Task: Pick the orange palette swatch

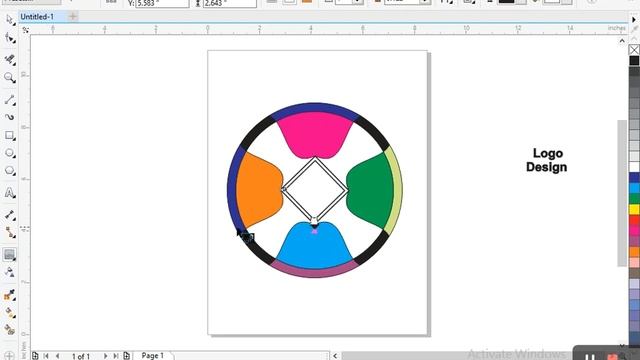Action: [x=634, y=251]
